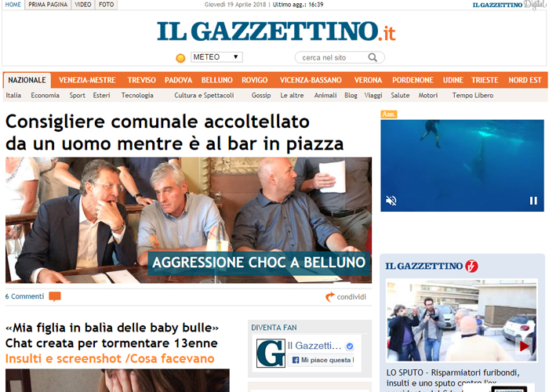Screen dimensions: 549x392
Task: Click the Il Gazzettino Digital logo
Action: point(509,5)
